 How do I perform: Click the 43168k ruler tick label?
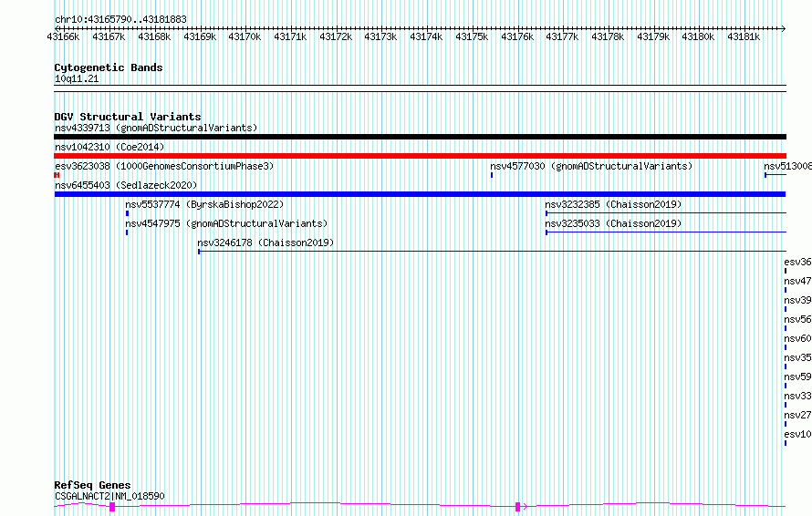coord(154,36)
